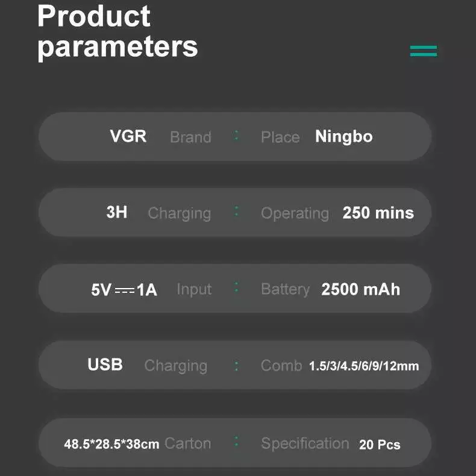Click the 3H charging time value
Screen dimensions: 476x476
[117, 212]
